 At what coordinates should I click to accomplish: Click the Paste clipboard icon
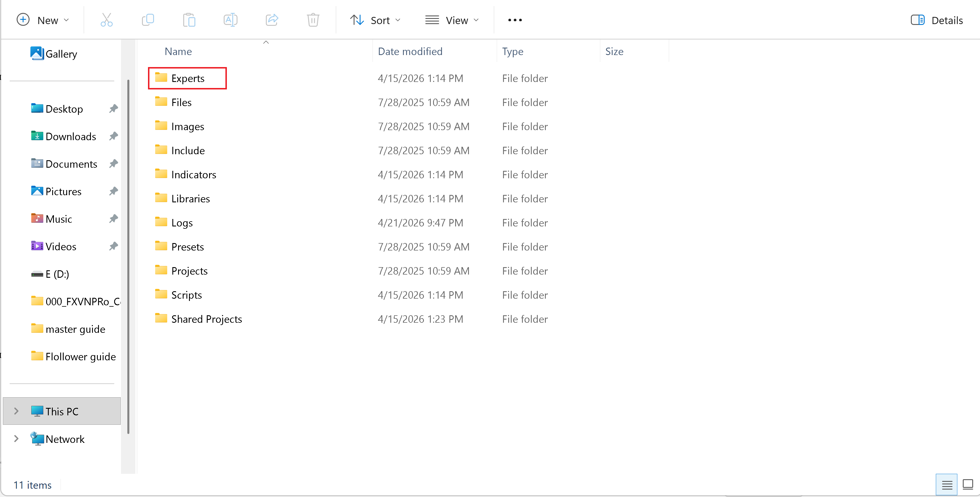tap(189, 20)
